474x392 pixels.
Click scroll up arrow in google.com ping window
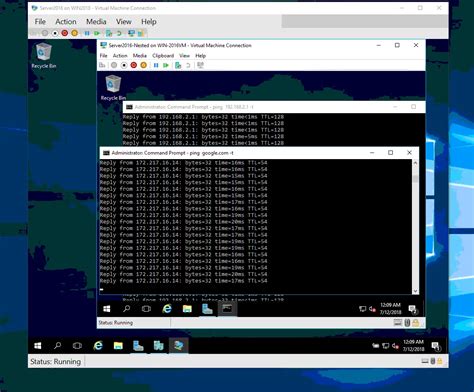pyautogui.click(x=415, y=163)
